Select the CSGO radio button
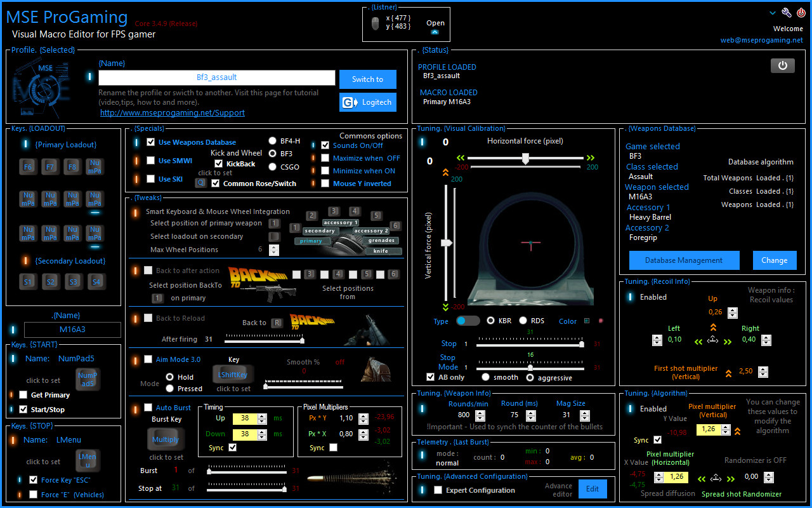The image size is (812, 508). click(273, 168)
